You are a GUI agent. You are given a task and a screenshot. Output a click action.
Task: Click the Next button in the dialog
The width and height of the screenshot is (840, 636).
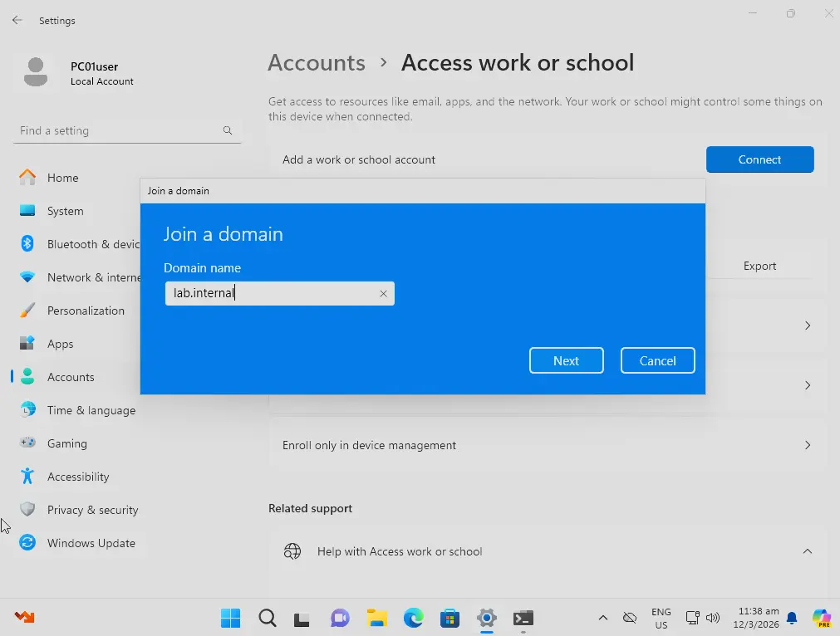[567, 360]
